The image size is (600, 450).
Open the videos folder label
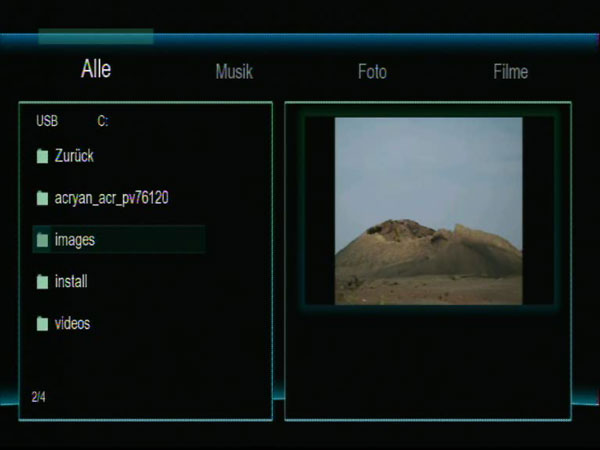pos(72,324)
